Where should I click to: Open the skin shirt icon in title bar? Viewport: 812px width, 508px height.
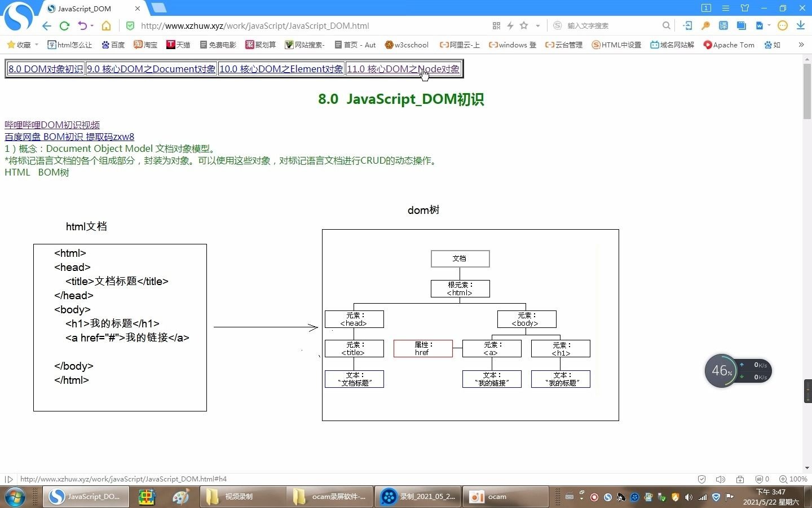(745, 8)
